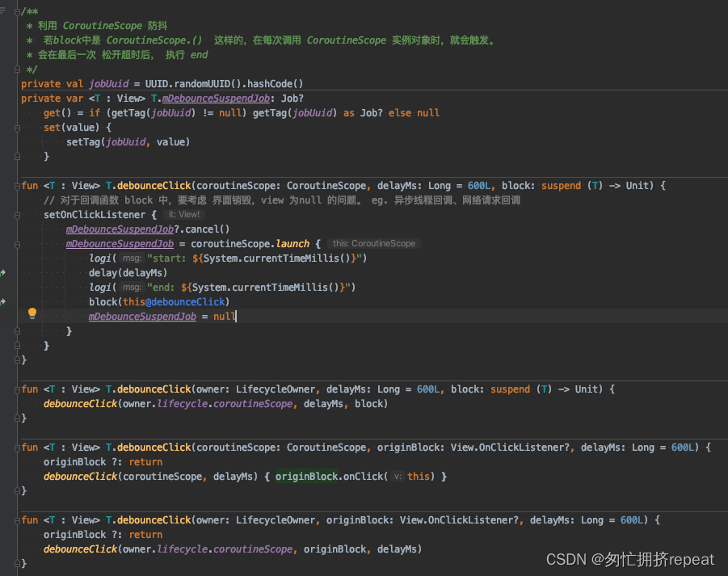Click the suspend-call gutter icon beside block(this@debounceClick)

[x=2, y=302]
